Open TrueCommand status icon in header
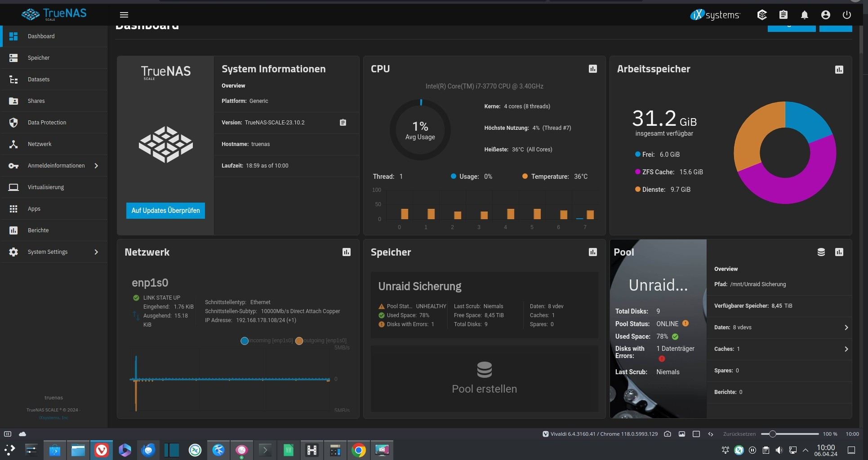Image resolution: width=868 pixels, height=460 pixels. [762, 15]
